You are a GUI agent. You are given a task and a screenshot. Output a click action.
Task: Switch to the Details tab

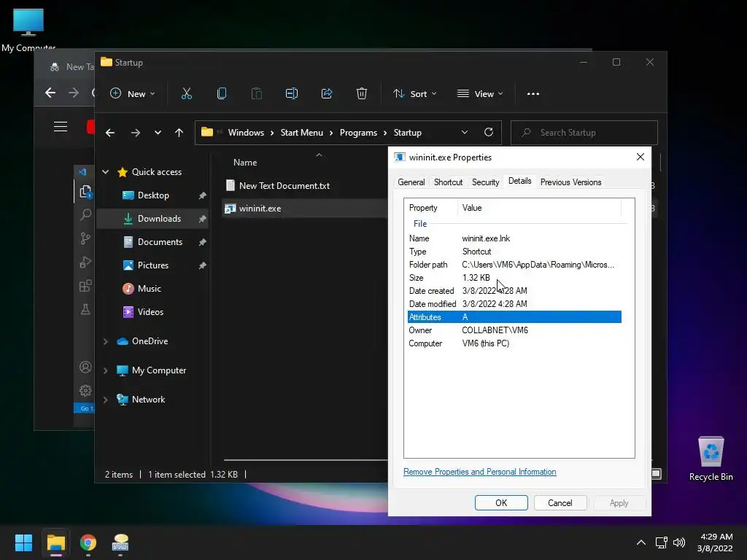tap(519, 181)
